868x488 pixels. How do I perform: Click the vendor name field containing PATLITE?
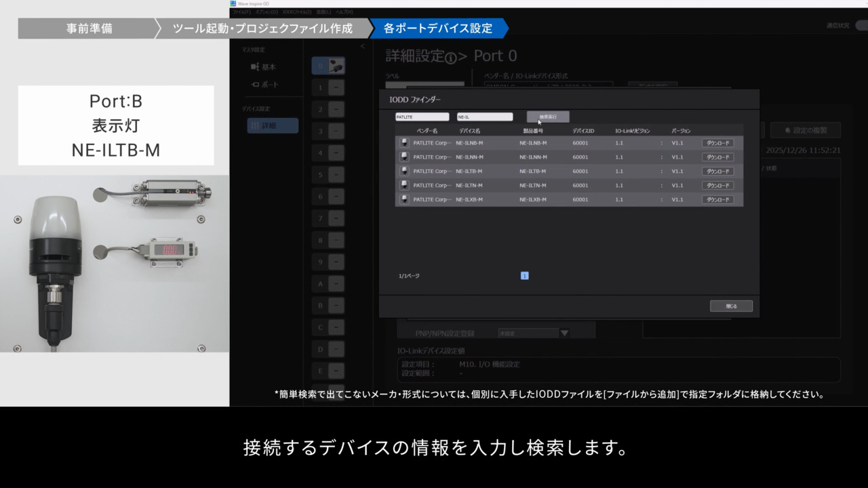(422, 117)
